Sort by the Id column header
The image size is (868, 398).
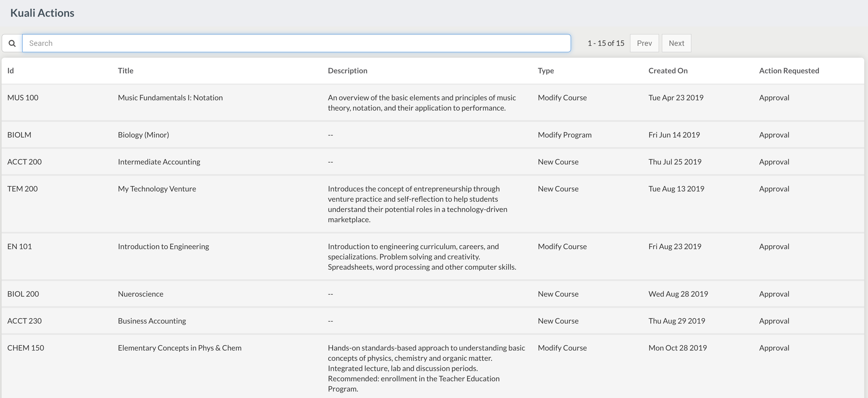[11, 71]
